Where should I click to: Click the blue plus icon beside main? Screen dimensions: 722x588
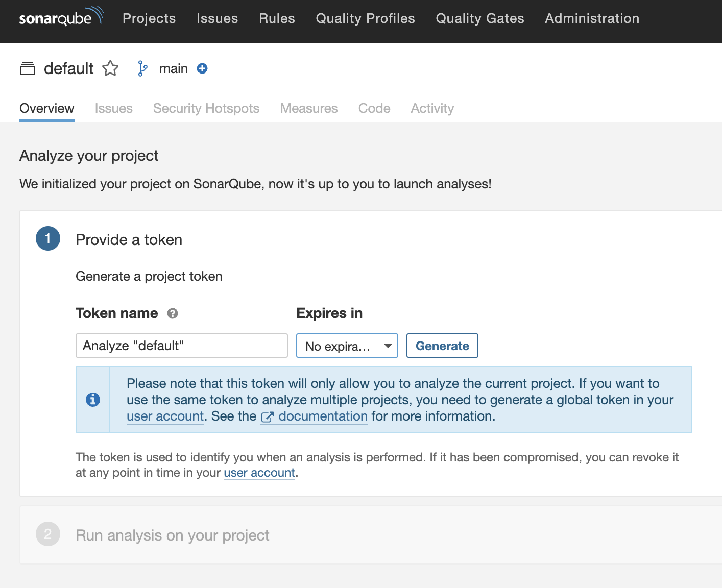202,68
